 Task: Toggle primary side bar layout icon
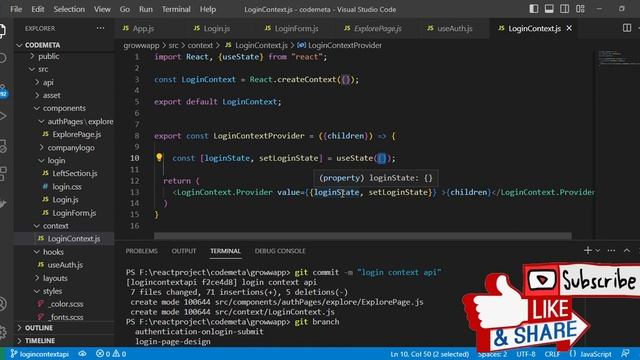tap(533, 9)
